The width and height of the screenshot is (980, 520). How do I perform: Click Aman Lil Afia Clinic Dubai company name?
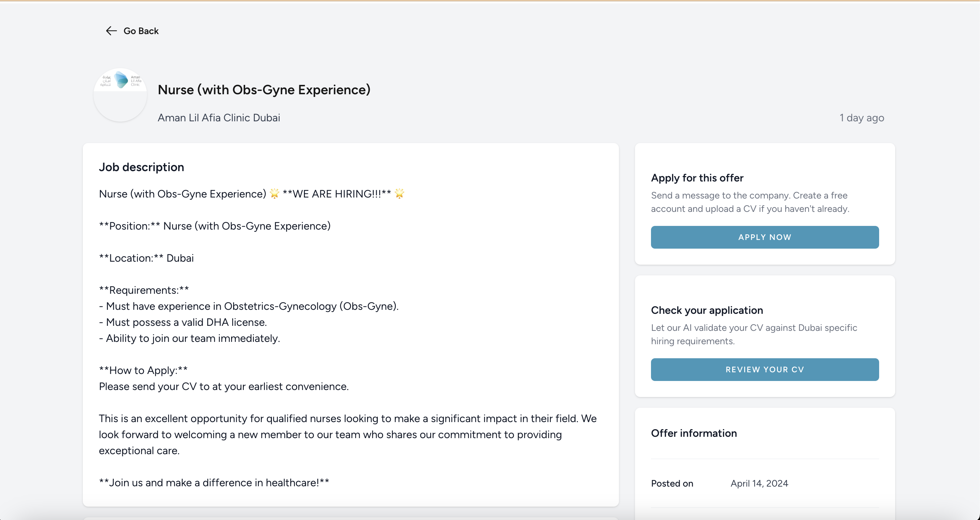219,118
